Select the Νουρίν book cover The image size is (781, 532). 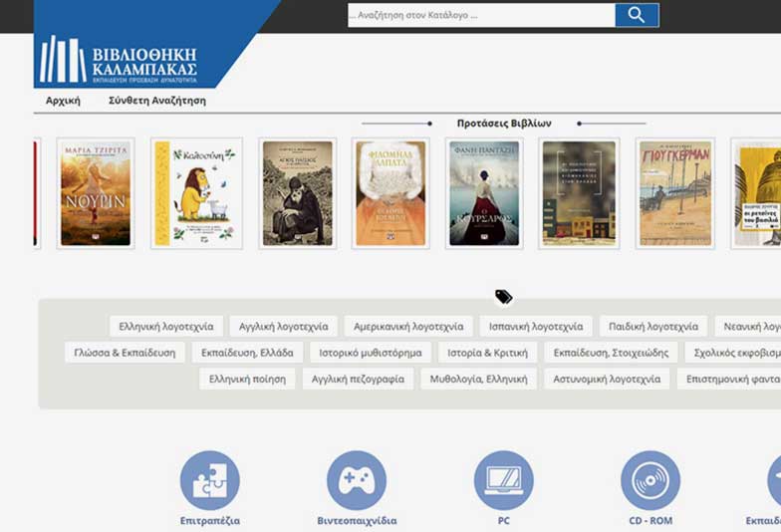(x=96, y=193)
